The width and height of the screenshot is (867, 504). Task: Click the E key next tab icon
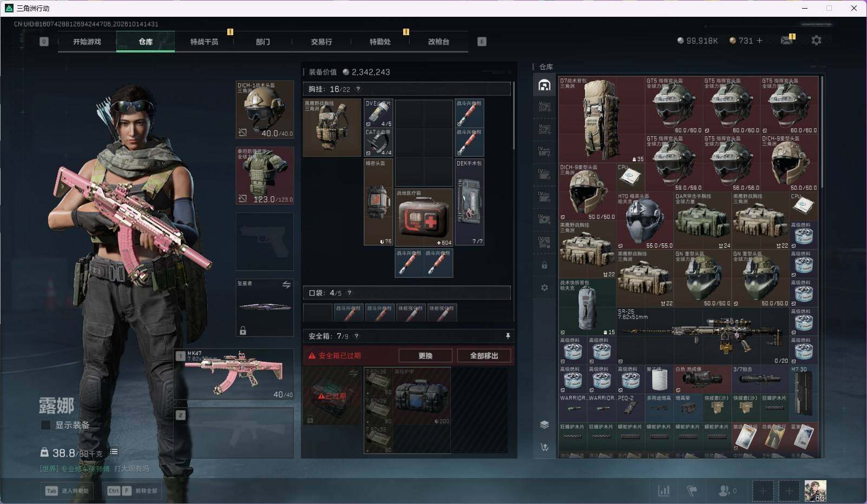click(x=482, y=42)
